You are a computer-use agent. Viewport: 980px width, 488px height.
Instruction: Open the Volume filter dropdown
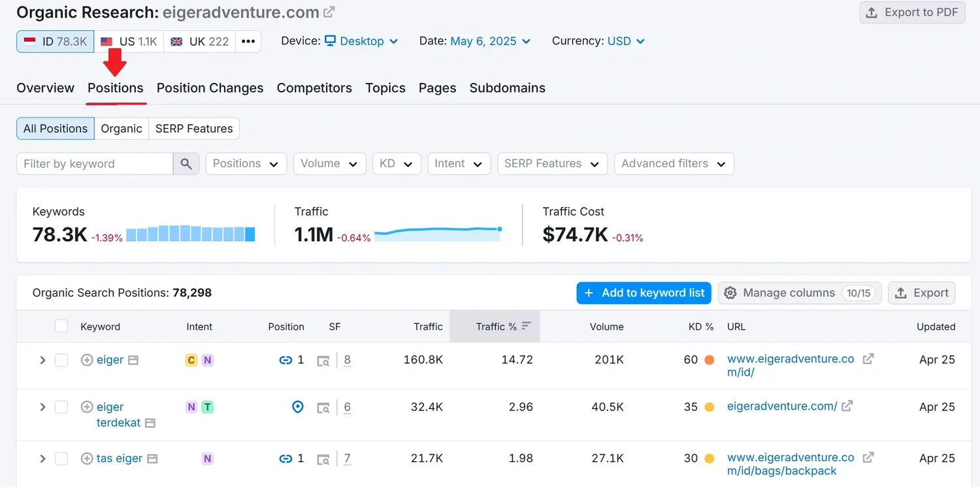330,164
